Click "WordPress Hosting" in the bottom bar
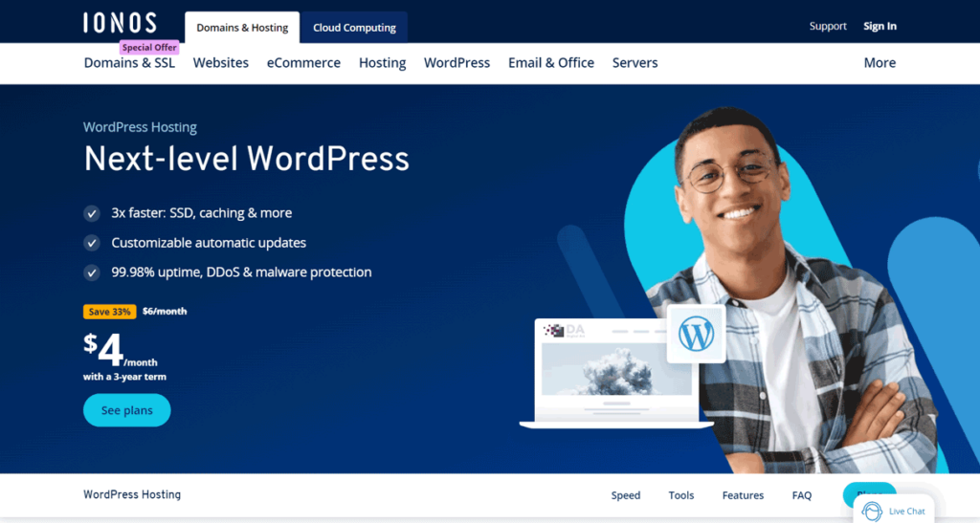Screen dimensions: 980x523 coord(132,495)
